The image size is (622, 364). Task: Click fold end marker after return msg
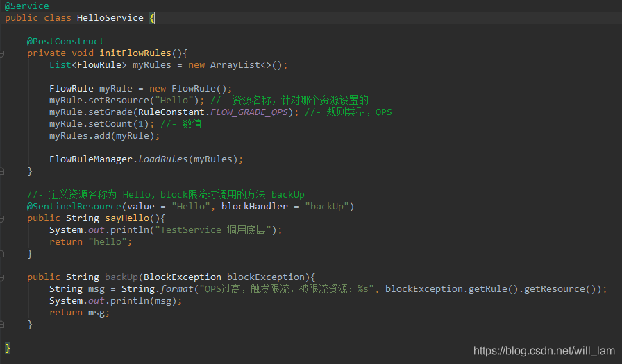click(1, 324)
